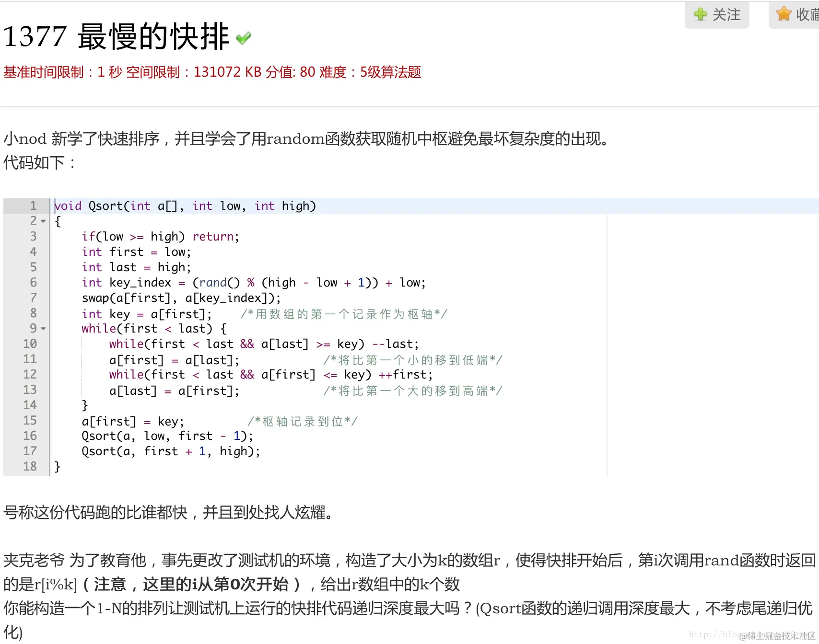Click comment '将比第一个小的移到低端'

pos(413,360)
